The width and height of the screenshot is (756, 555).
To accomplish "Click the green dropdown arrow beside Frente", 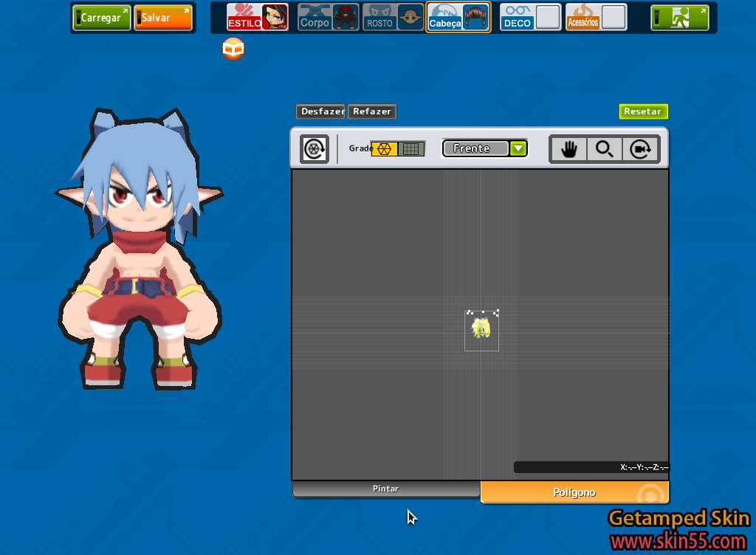I will tap(518, 148).
